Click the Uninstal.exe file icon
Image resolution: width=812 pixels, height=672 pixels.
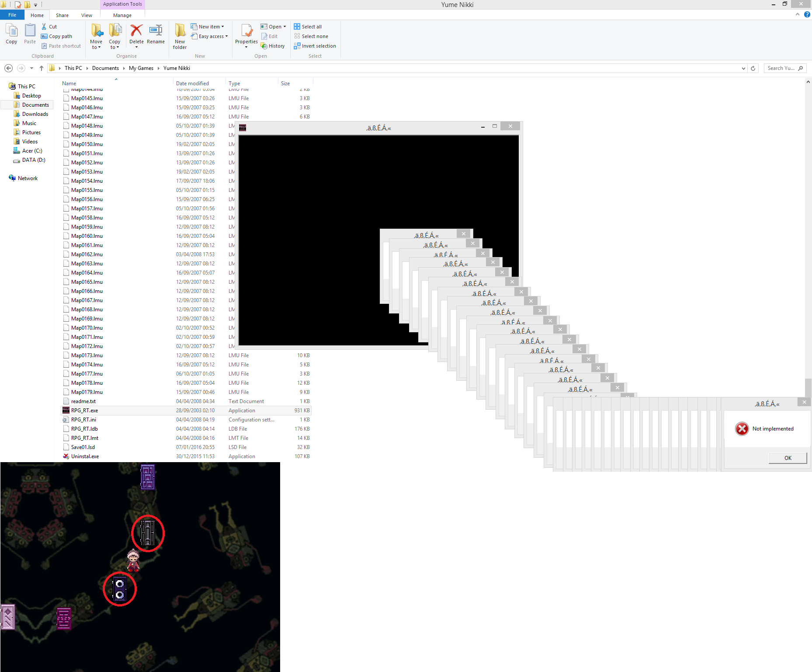click(66, 456)
